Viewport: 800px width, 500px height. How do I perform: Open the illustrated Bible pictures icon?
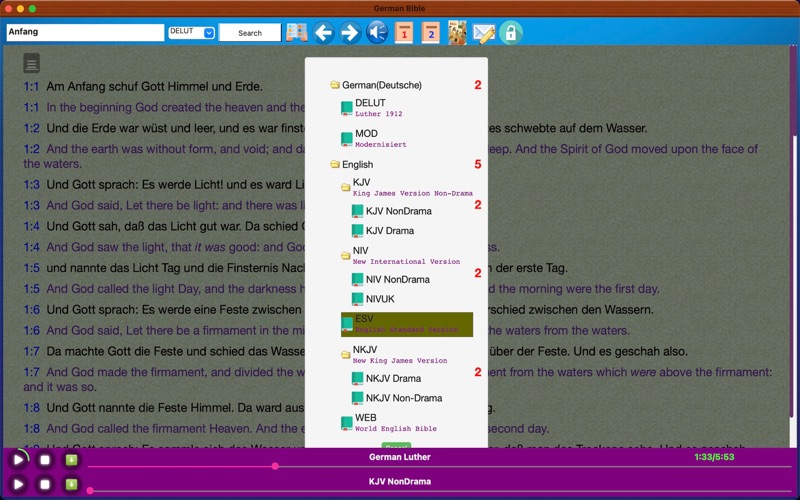[457, 33]
